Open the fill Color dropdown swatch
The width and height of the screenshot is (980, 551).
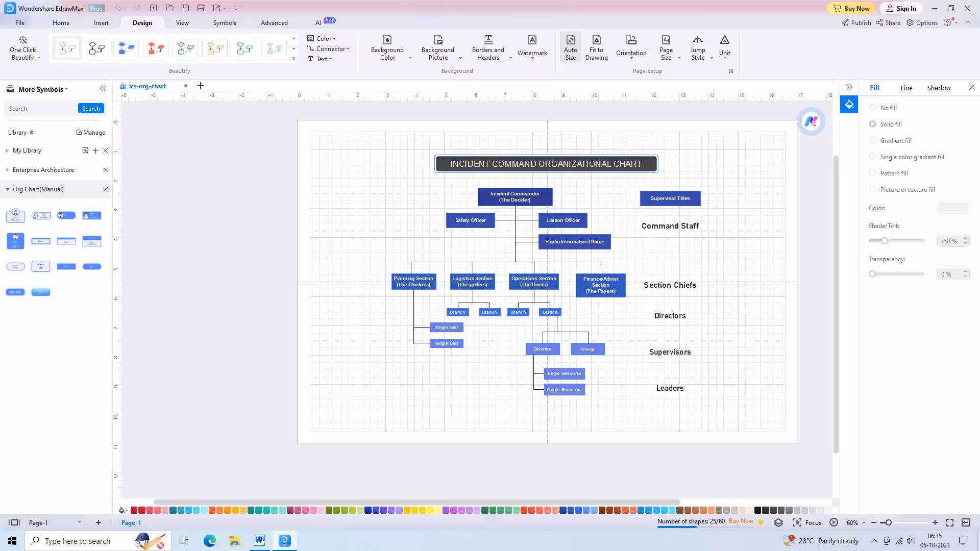click(x=953, y=208)
